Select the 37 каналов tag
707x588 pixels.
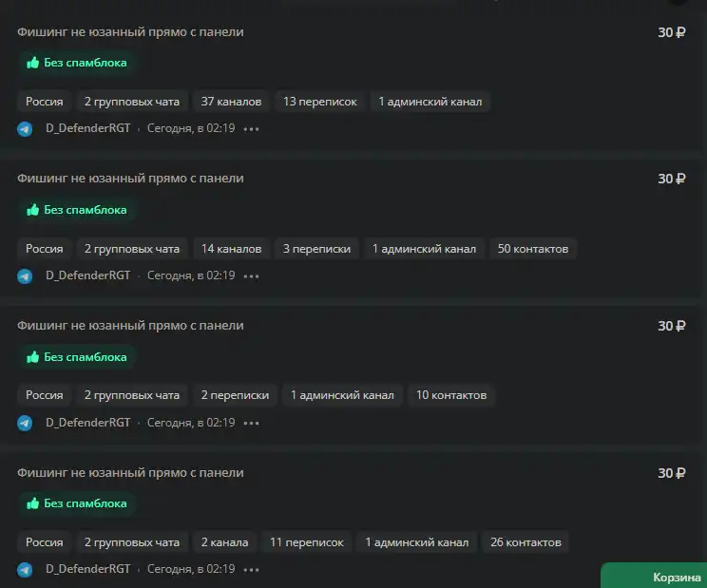(x=231, y=102)
